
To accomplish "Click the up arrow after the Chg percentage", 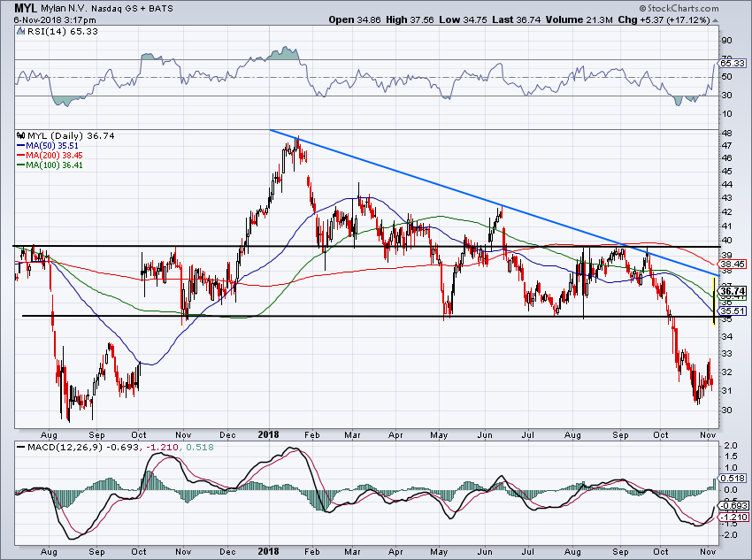I will 715,20.
